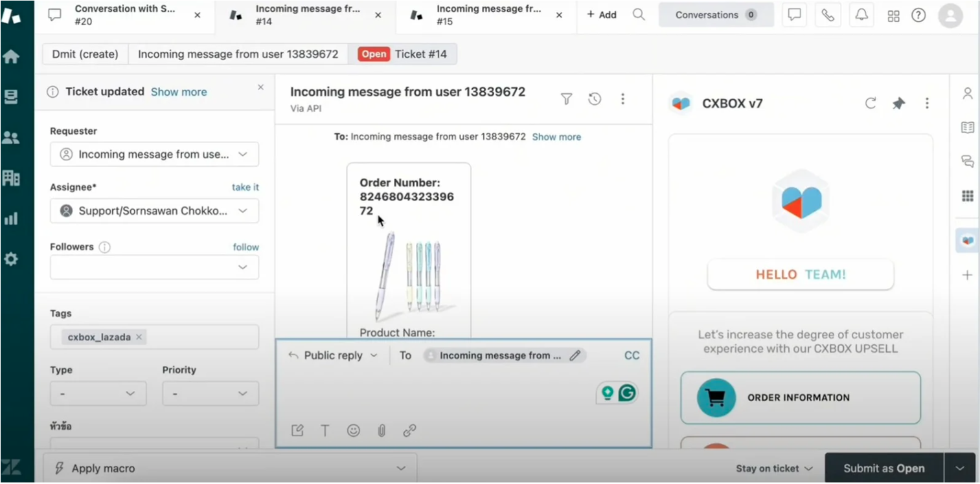
Task: Open the Reporting bar chart icon
Action: [x=11, y=219]
